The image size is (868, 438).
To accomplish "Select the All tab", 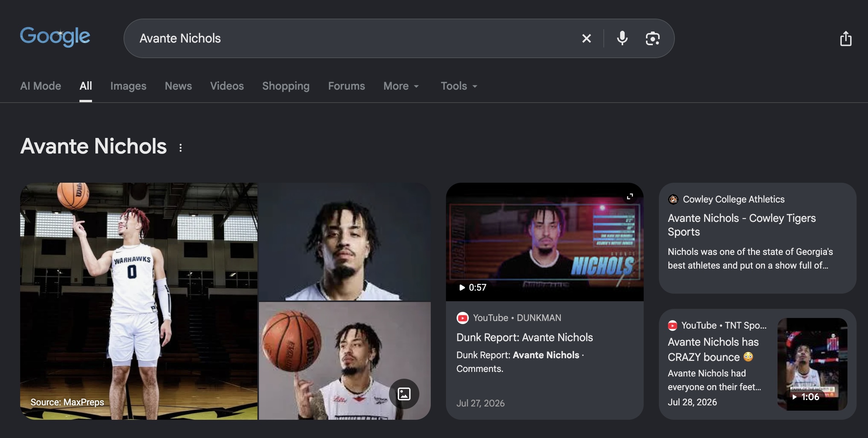I will pos(86,86).
